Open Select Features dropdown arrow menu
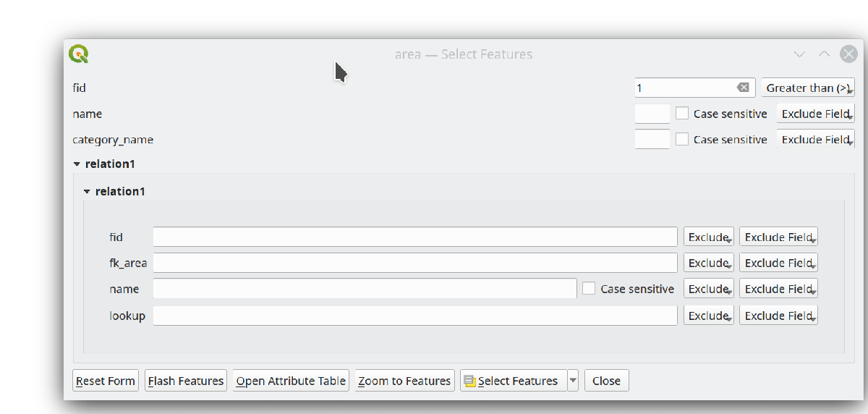The image size is (868, 414). coord(573,381)
